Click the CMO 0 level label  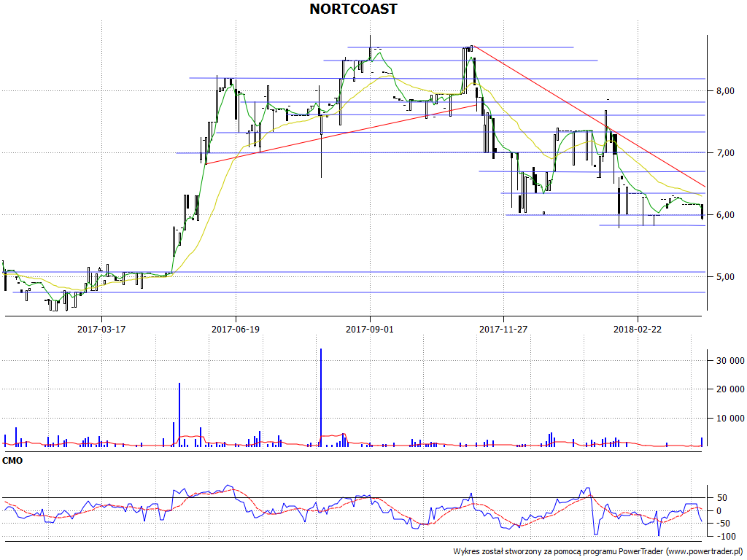point(719,511)
